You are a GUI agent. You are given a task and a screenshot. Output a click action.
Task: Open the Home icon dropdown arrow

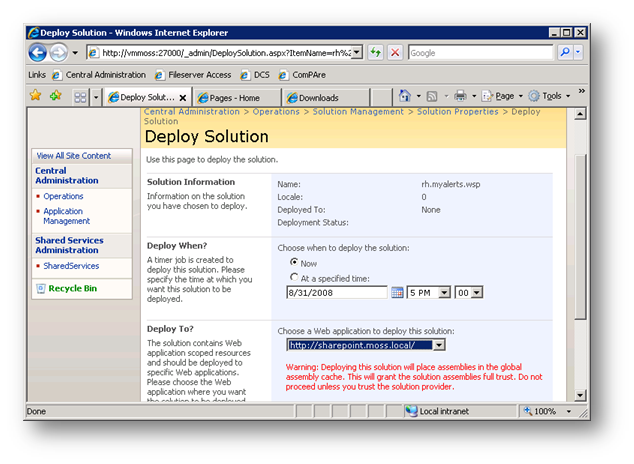tap(419, 96)
